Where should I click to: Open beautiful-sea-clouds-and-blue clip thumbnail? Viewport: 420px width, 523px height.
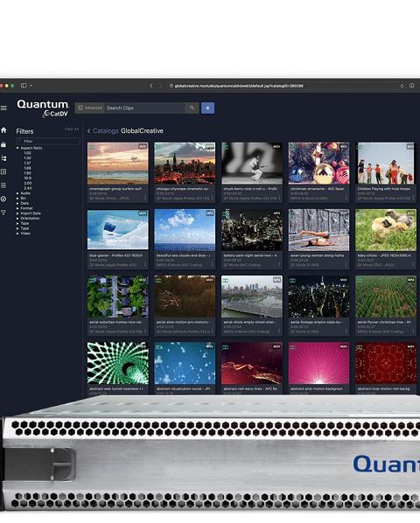coord(185,230)
